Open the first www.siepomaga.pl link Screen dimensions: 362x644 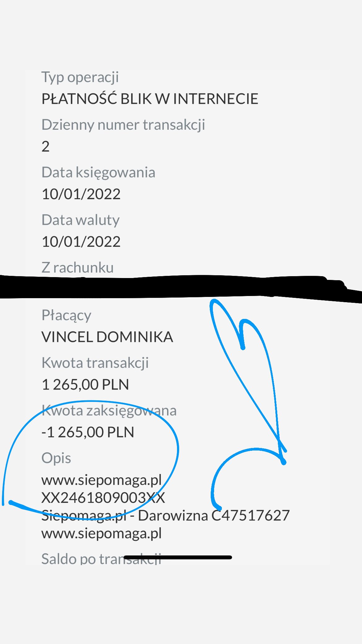(101, 481)
